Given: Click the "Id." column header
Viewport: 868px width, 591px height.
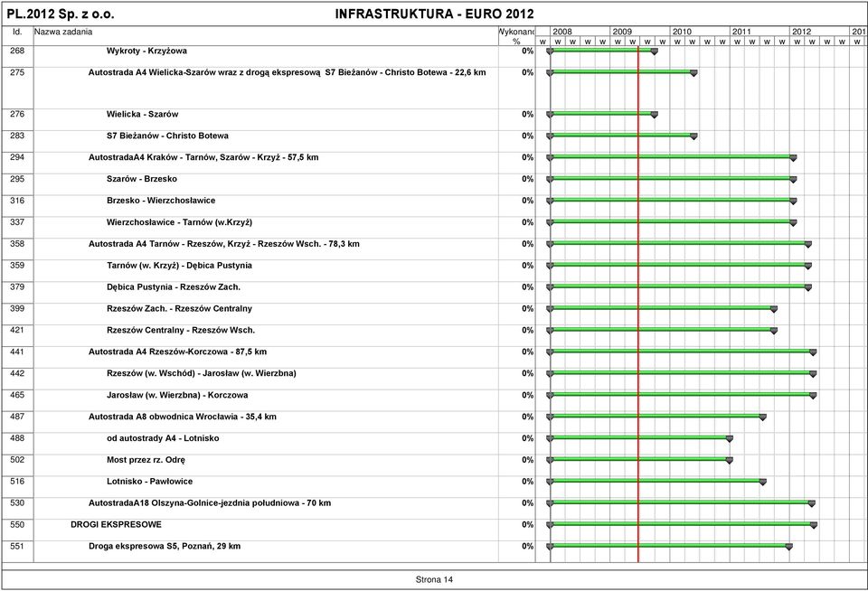Looking at the screenshot, I should coord(17,33).
